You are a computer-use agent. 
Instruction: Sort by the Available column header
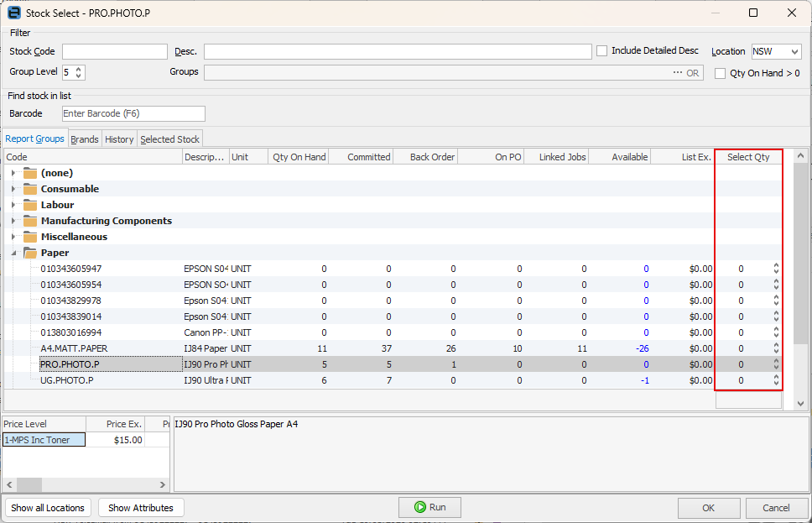[620, 157]
